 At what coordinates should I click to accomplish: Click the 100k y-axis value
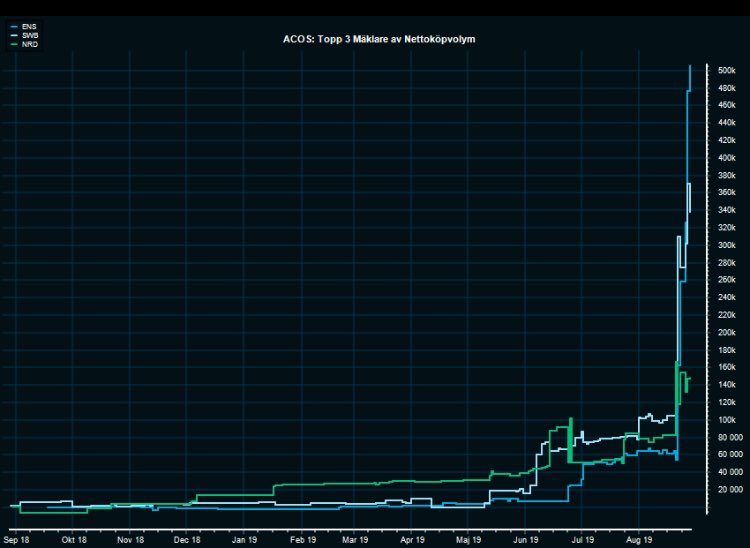pos(727,420)
